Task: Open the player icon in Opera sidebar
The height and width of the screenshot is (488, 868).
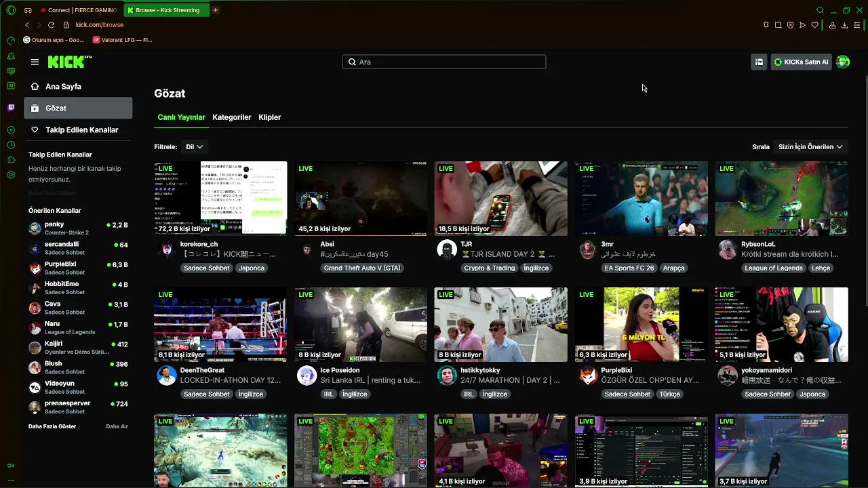Action: (x=11, y=129)
